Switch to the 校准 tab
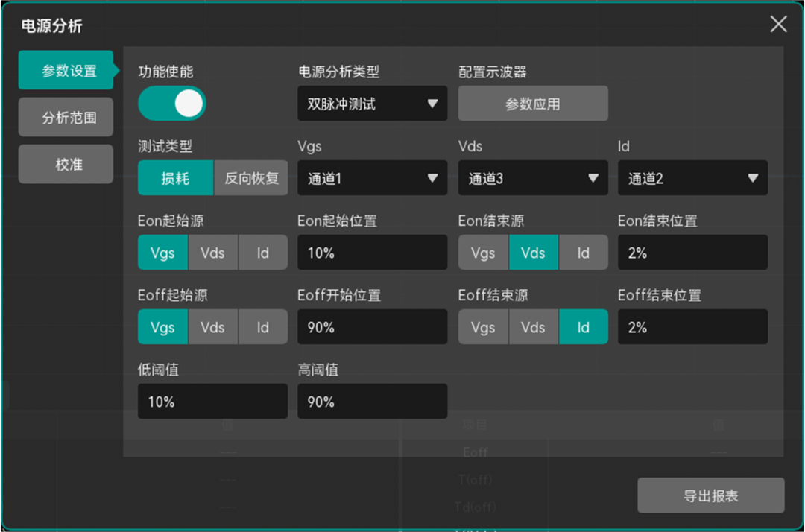Viewport: 805px width, 532px height. 66,164
